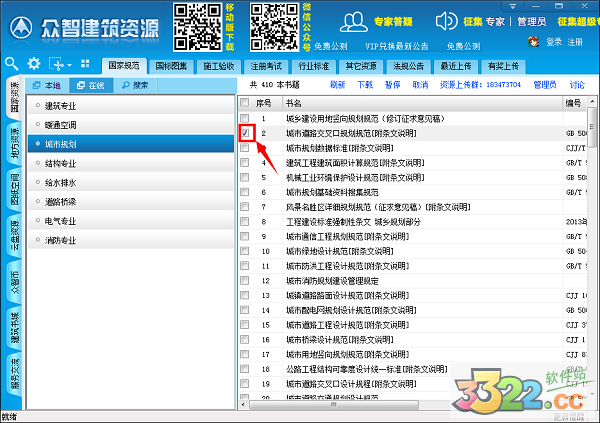Click the horizontal scrollbar thumb under table
Viewport: 600px width, 423px height.
coord(334,404)
